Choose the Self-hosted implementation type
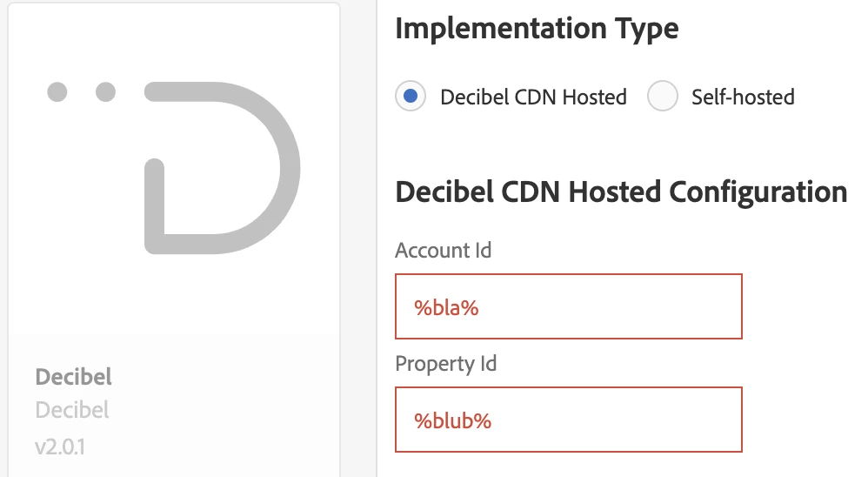 pos(663,97)
